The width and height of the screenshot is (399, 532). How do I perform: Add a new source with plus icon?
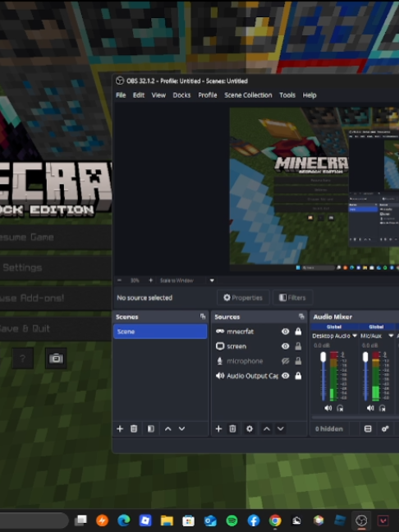tap(218, 429)
